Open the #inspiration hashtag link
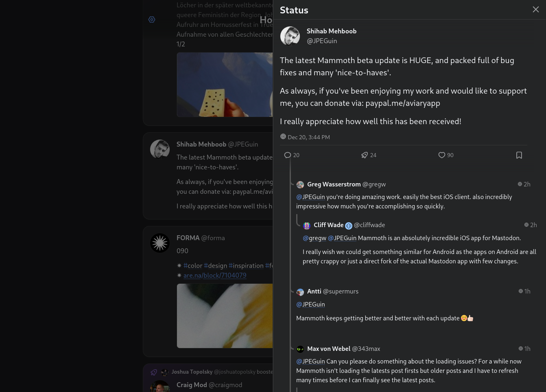The width and height of the screenshot is (546, 392). [246, 265]
